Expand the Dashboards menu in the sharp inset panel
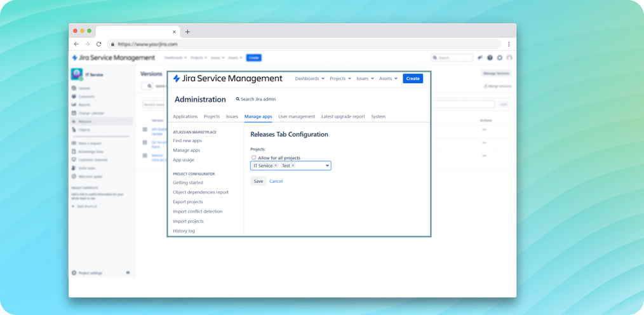Screen dimensions: 644x315 coord(310,79)
